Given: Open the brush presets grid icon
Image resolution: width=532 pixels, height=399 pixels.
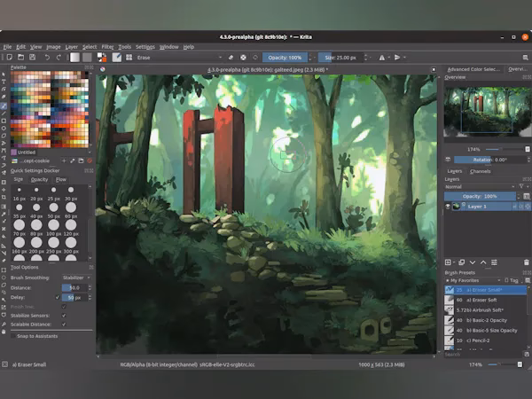Looking at the screenshot, I should pyautogui.click(x=129, y=58).
